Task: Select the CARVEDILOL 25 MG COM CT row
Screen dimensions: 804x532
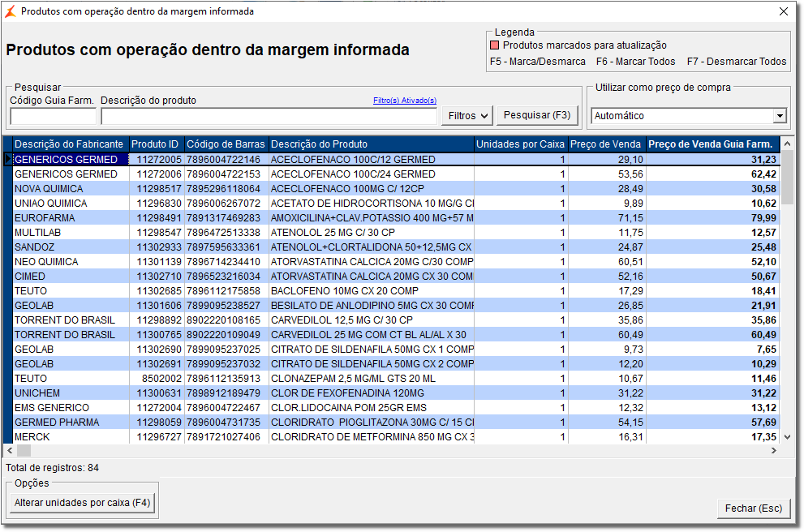Action: point(397,335)
